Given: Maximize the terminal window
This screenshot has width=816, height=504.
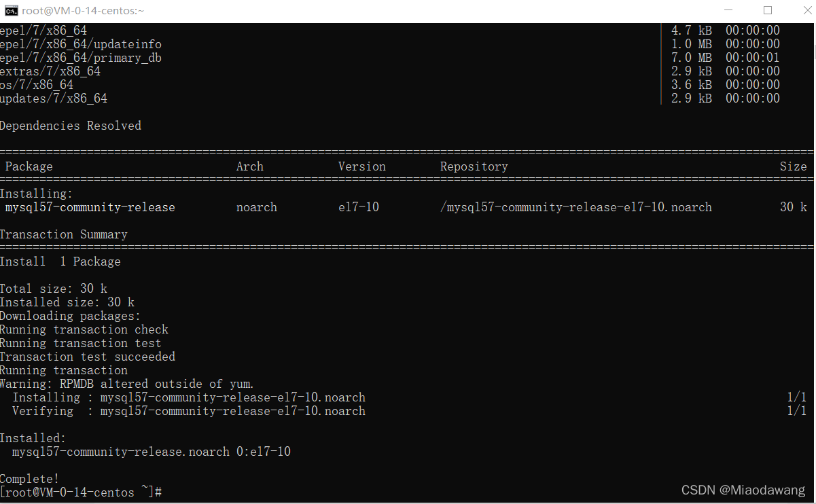Looking at the screenshot, I should pos(768,10).
